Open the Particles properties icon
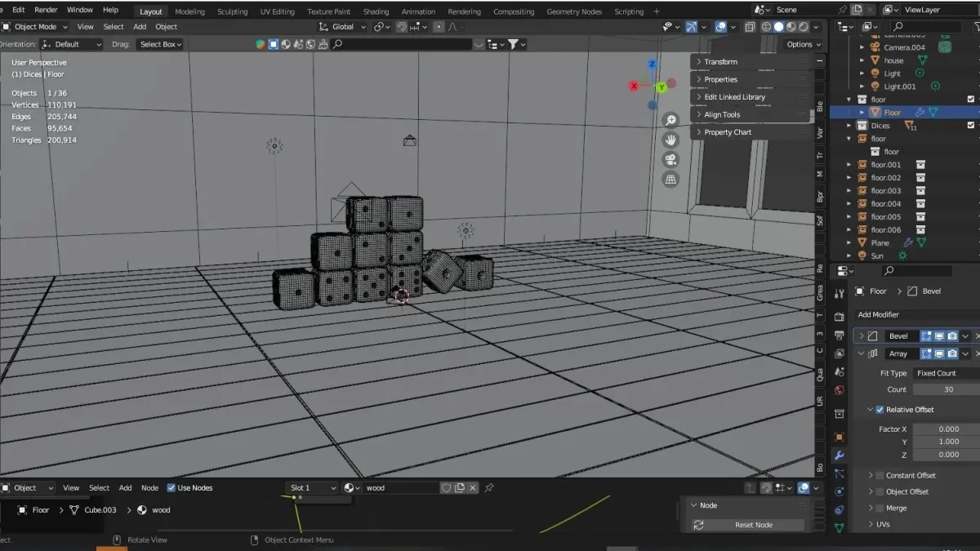Viewport: 980px width, 551px height. (x=839, y=473)
